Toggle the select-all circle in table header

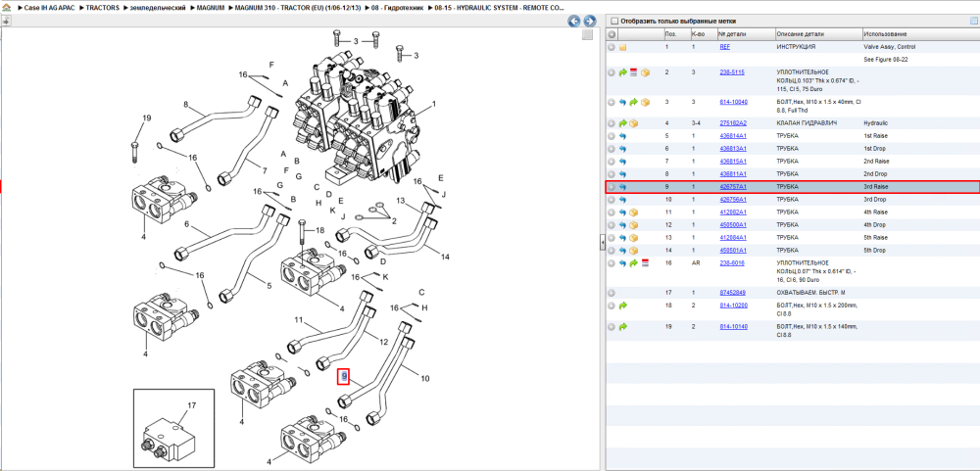pos(612,33)
